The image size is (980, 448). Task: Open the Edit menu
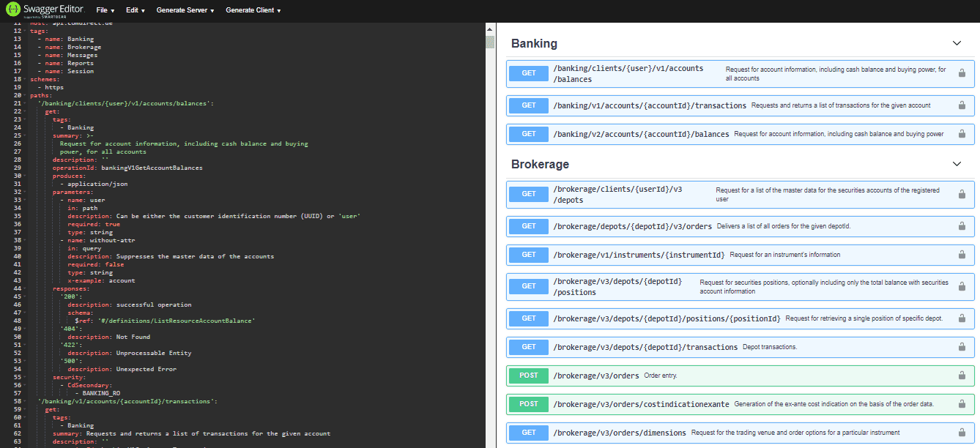click(136, 10)
